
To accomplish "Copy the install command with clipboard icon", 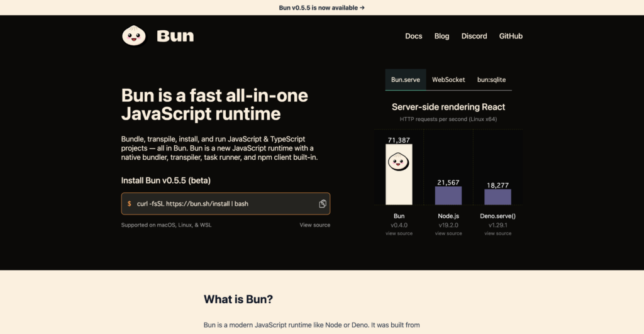I will 323,204.
